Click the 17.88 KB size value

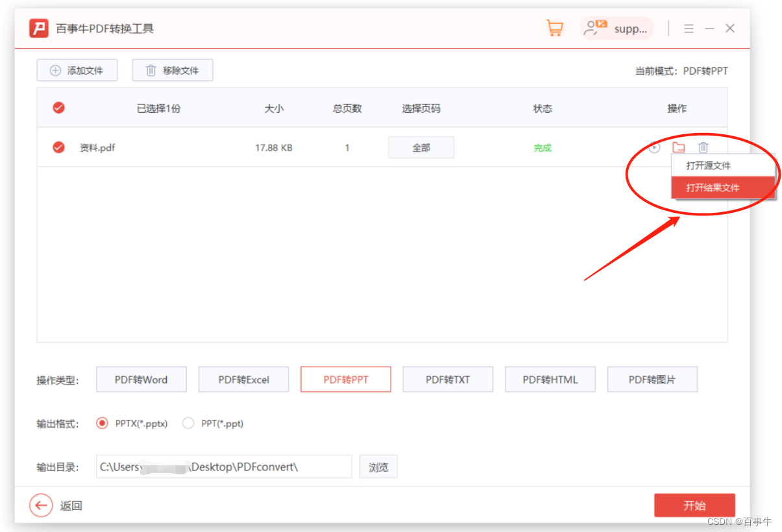point(274,147)
